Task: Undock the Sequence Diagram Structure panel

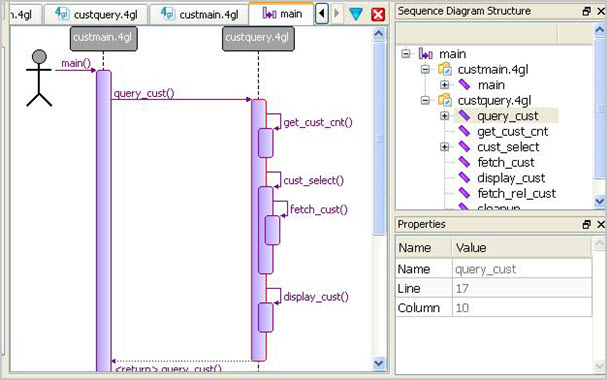Action: (586, 11)
